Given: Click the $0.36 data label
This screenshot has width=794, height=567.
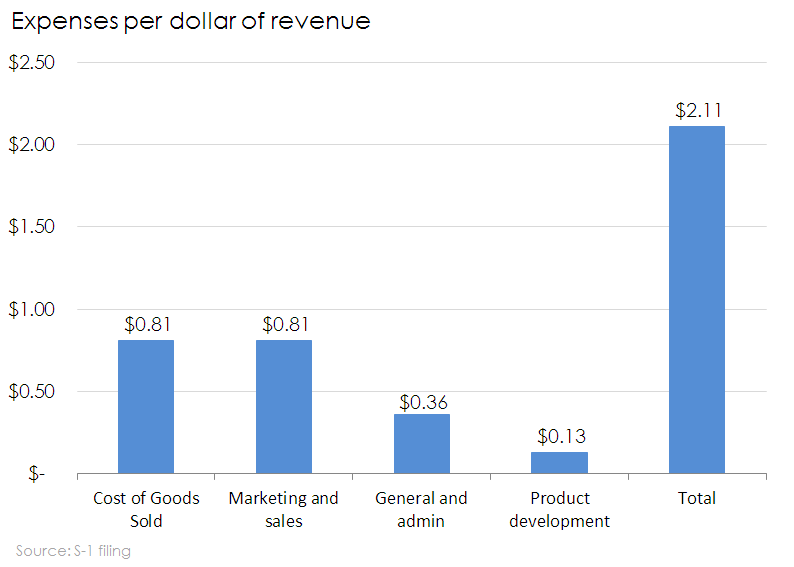Looking at the screenshot, I should [x=422, y=402].
